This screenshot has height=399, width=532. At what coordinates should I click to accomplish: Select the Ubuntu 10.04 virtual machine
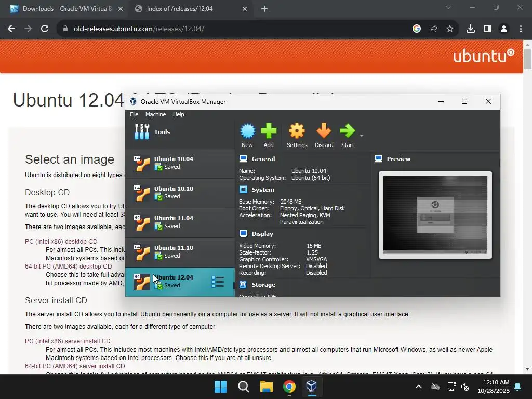point(180,163)
